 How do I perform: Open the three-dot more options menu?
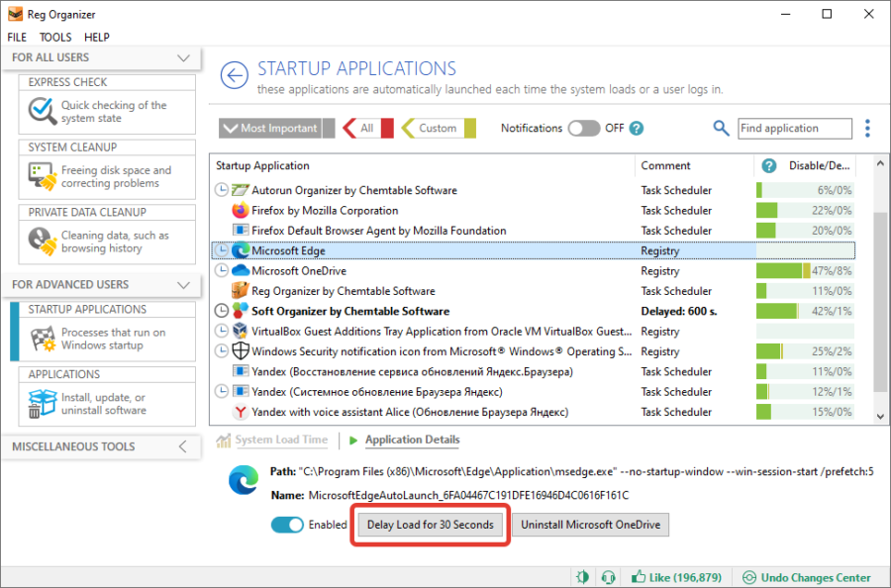coord(867,129)
